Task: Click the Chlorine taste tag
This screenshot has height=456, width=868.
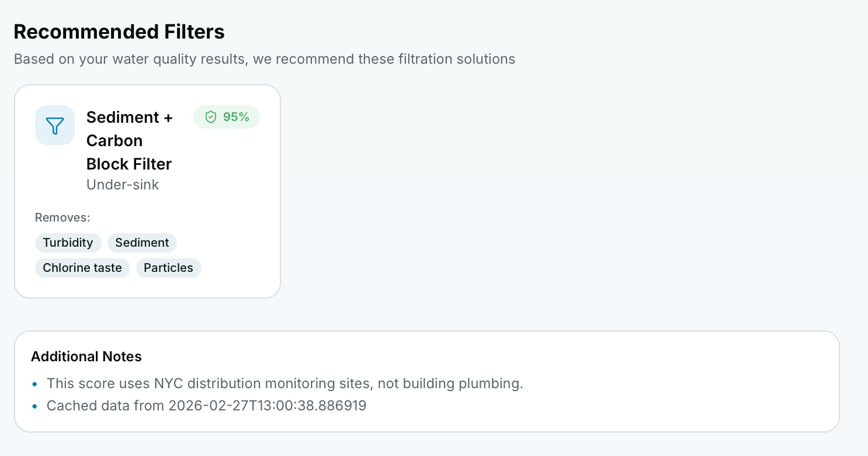Action: pos(82,268)
